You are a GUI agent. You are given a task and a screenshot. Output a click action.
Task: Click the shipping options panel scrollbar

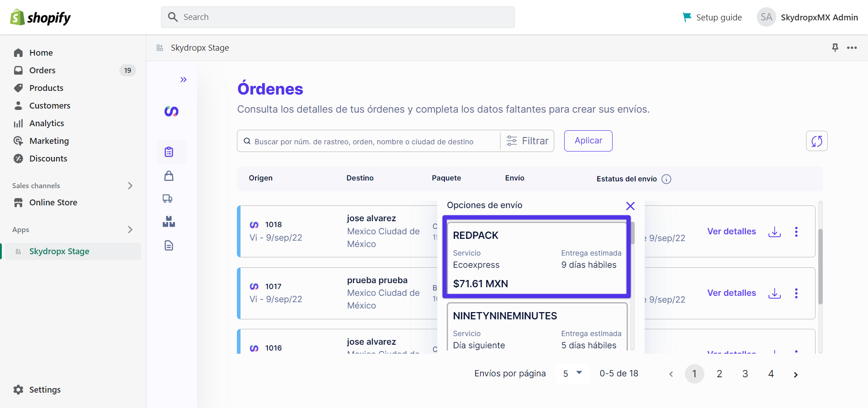pos(632,233)
